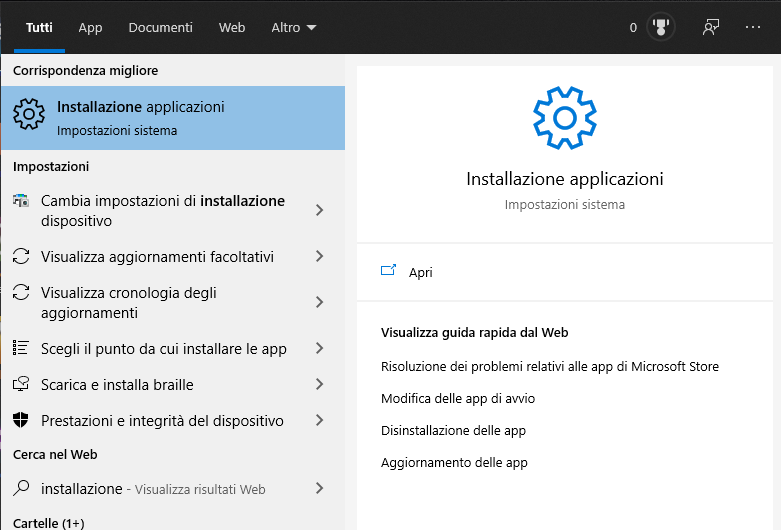Expand chevron for Visualizza cronologia degli aggiornamenti

click(x=319, y=302)
